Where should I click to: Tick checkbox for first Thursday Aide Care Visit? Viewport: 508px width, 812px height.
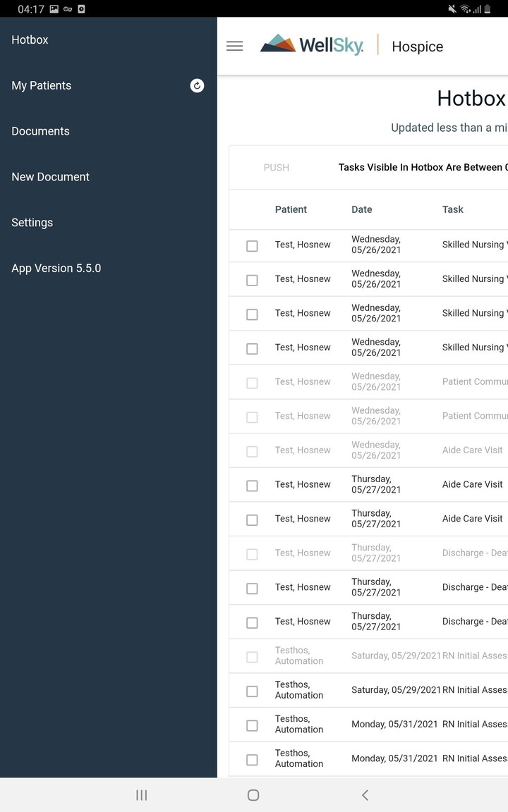point(252,486)
